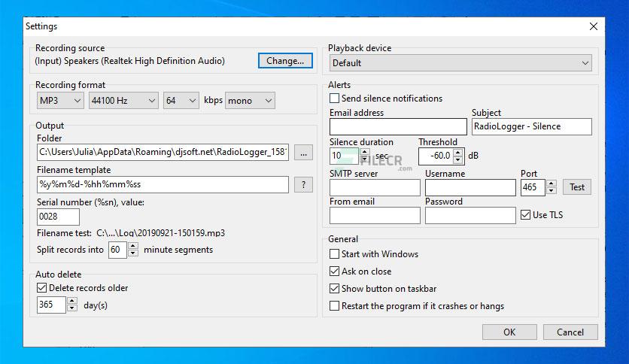
Task: Click the folder browse "..." button
Action: coord(303,153)
